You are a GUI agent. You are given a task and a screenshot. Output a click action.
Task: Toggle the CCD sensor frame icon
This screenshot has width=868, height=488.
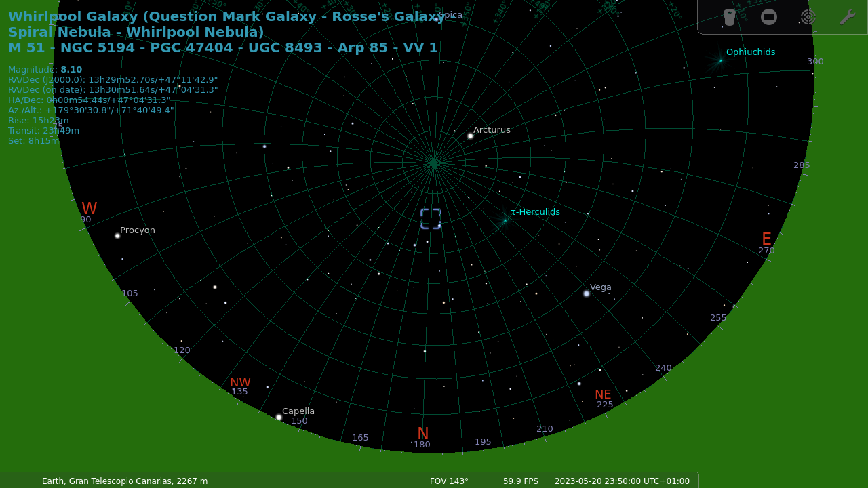tap(769, 17)
